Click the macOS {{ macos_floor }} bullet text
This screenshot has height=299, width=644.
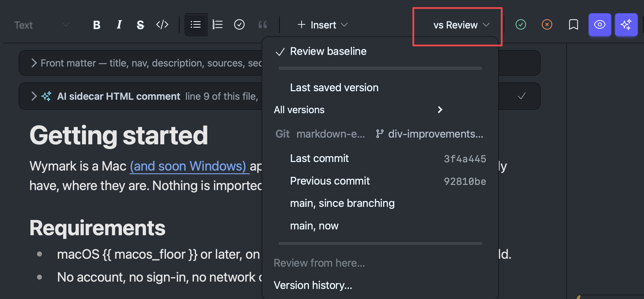coord(158,254)
